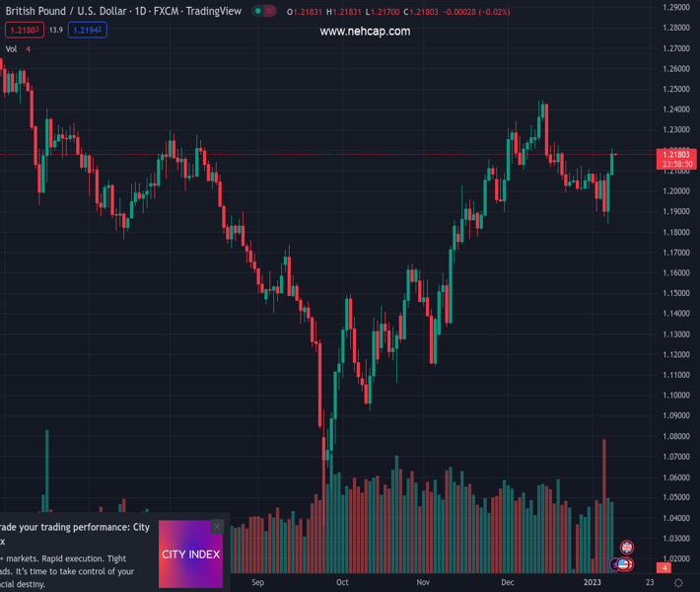
Task: Click the UK flag event marker
Action: click(625, 547)
